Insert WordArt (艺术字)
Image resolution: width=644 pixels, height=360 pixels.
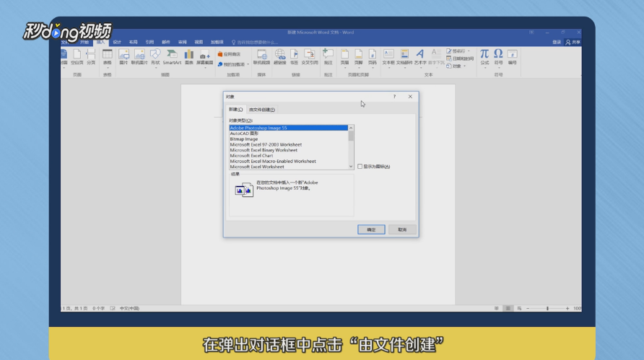pyautogui.click(x=419, y=57)
